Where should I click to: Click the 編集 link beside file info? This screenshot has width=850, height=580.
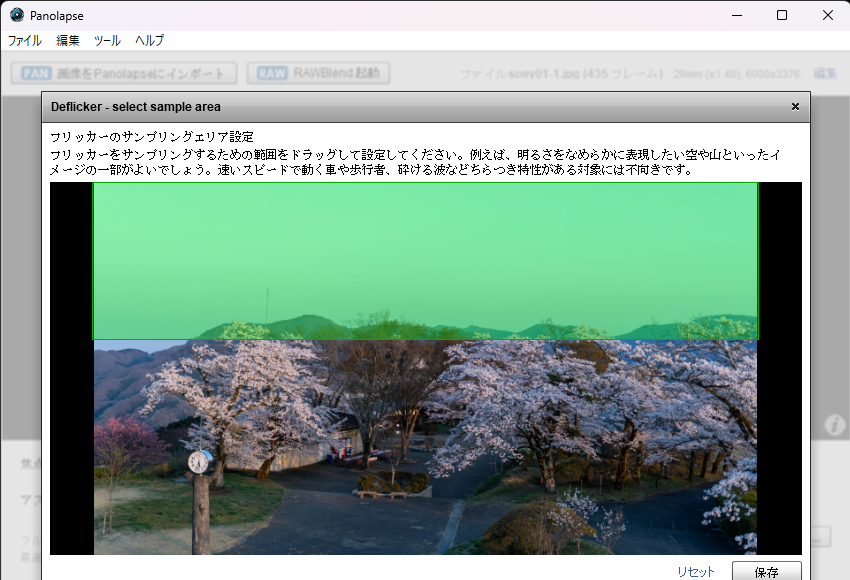[x=825, y=74]
